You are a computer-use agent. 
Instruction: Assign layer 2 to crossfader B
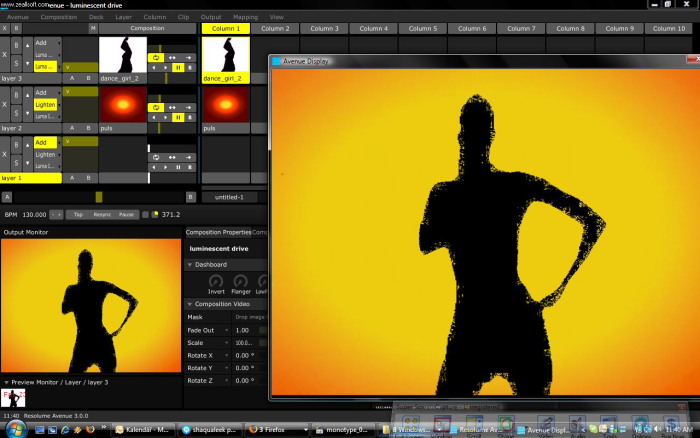point(89,128)
